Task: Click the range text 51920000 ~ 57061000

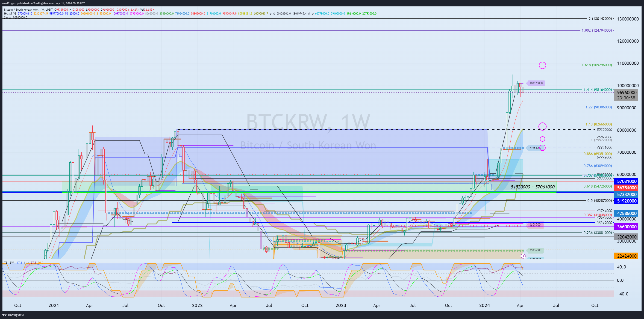Action: [x=533, y=187]
